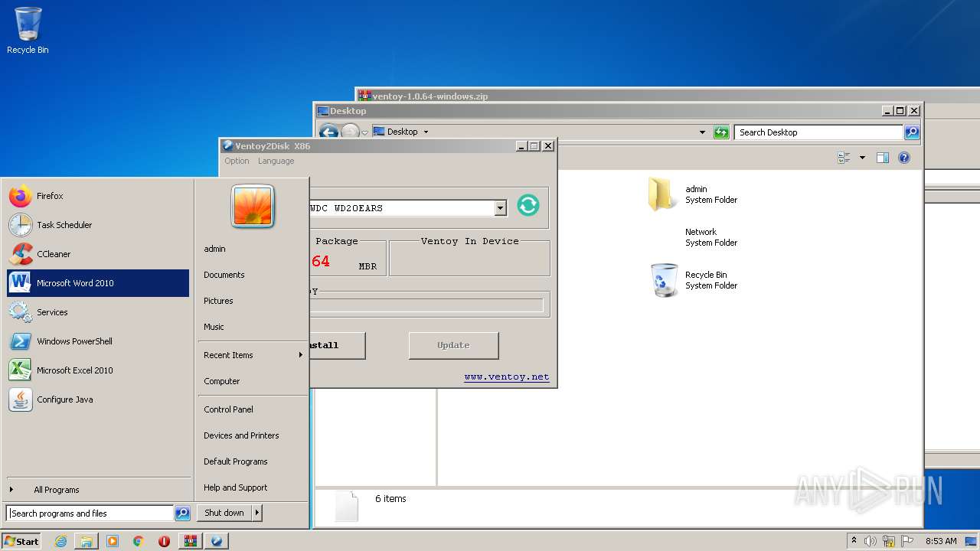This screenshot has height=551, width=980.
Task: Open the volume control in the system tray
Action: coord(871,541)
